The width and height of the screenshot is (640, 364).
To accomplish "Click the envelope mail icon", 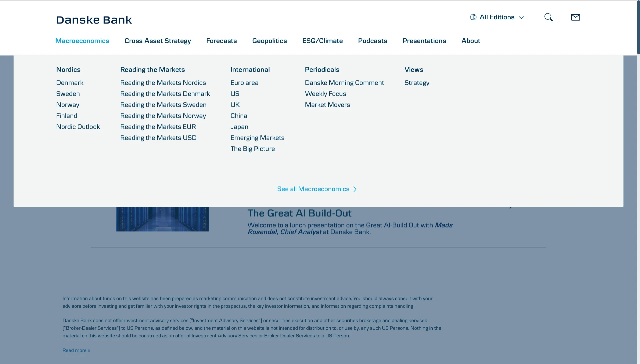I will click(x=575, y=17).
